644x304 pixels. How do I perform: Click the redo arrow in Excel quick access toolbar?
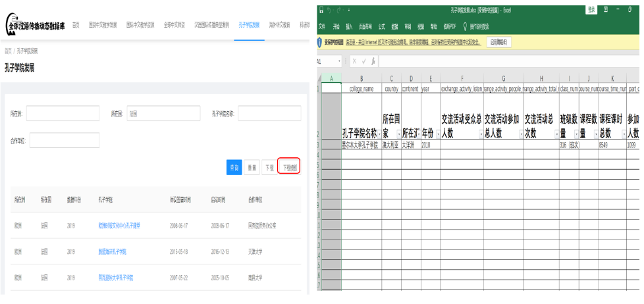click(337, 11)
